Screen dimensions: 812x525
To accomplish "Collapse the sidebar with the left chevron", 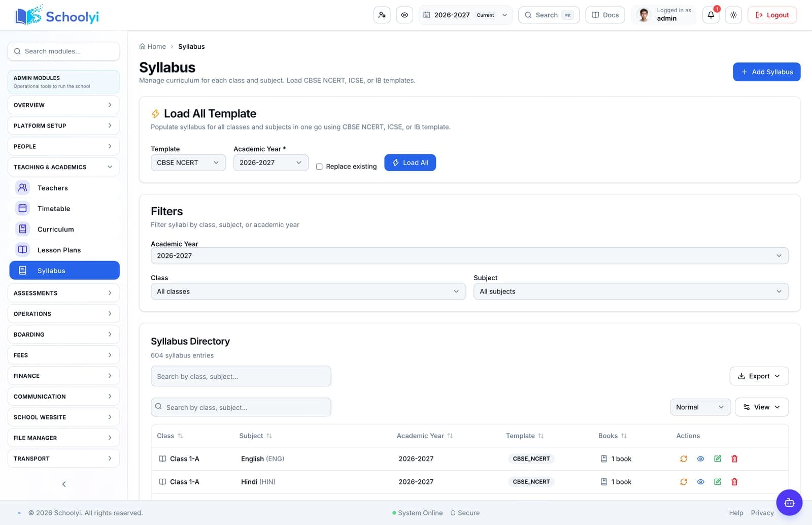I will click(x=64, y=484).
